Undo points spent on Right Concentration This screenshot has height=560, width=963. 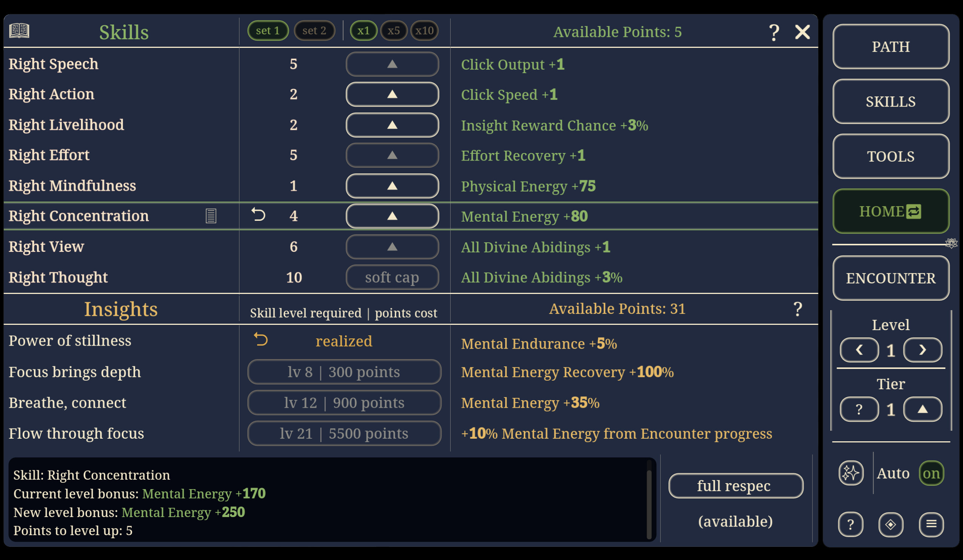[x=259, y=215]
